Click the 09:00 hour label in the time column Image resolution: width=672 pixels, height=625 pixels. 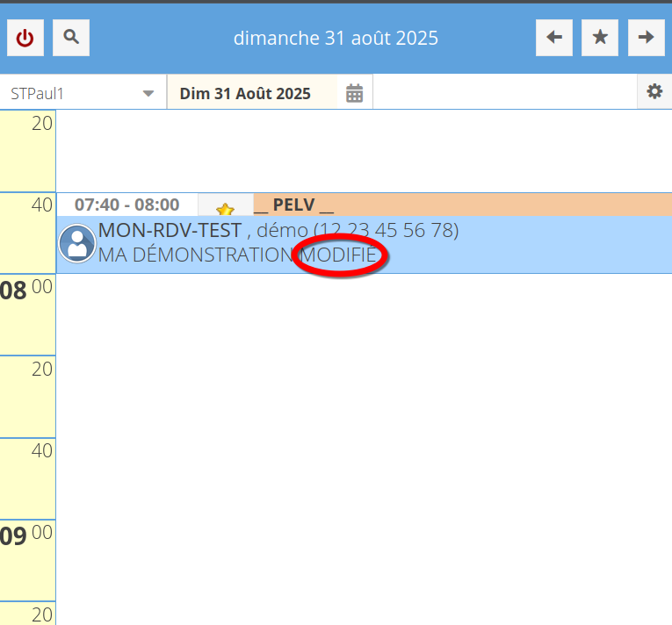[27, 536]
